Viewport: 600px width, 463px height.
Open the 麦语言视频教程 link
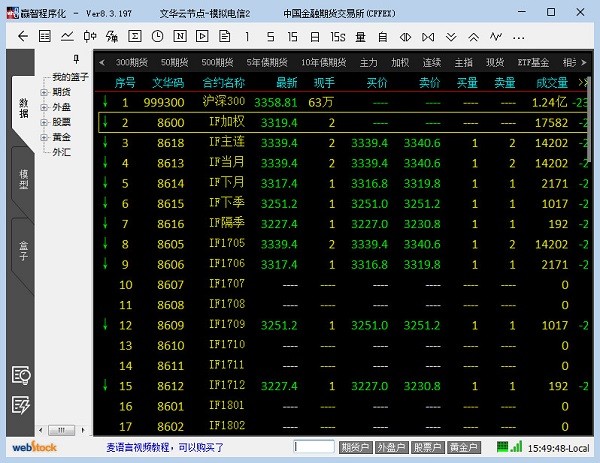pos(165,447)
